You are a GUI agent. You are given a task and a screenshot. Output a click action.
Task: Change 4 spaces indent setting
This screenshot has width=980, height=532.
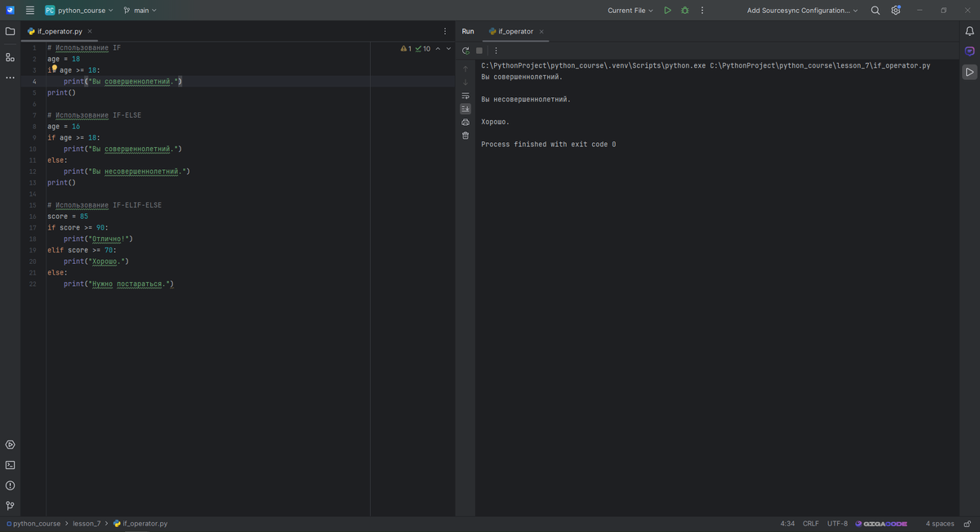pos(940,524)
